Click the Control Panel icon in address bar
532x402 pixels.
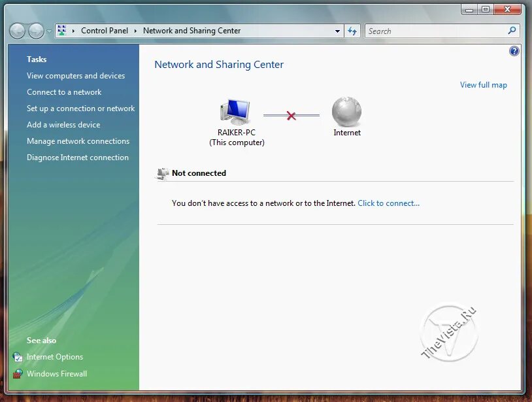point(61,31)
